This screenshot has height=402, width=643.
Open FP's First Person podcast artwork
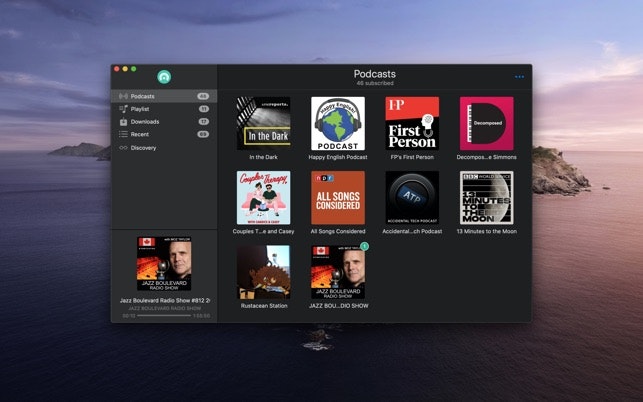tap(412, 123)
